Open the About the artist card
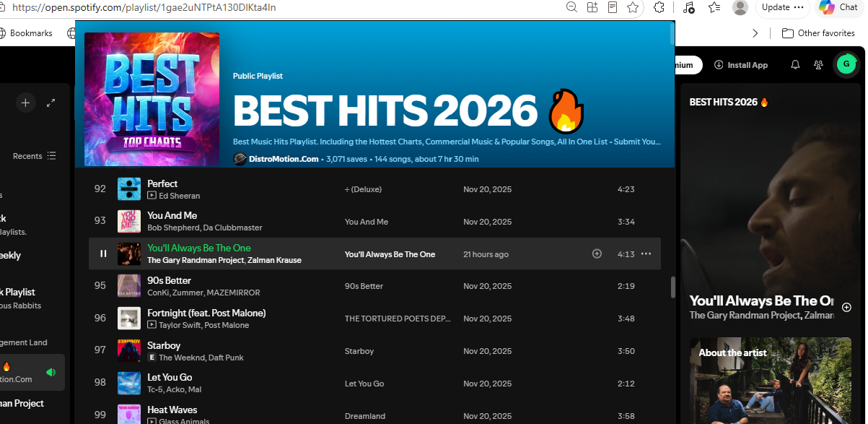Viewport: 868px width, 424px height. click(x=771, y=381)
